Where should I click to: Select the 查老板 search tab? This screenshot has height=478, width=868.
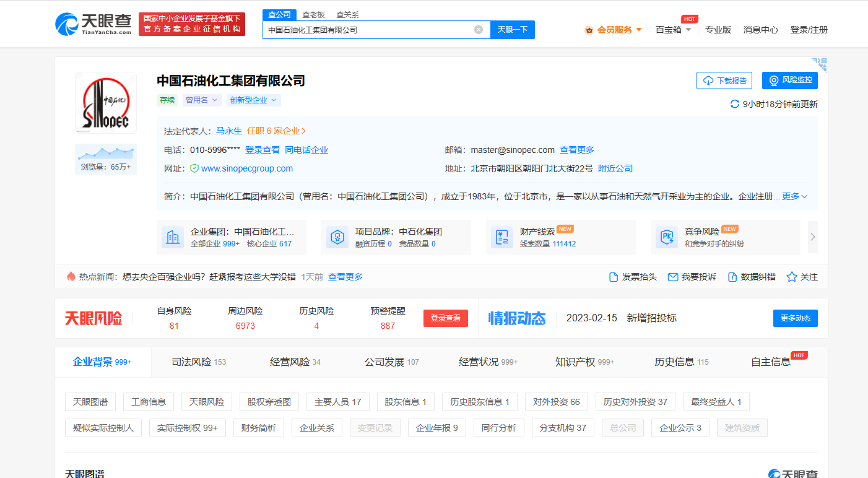(x=313, y=15)
